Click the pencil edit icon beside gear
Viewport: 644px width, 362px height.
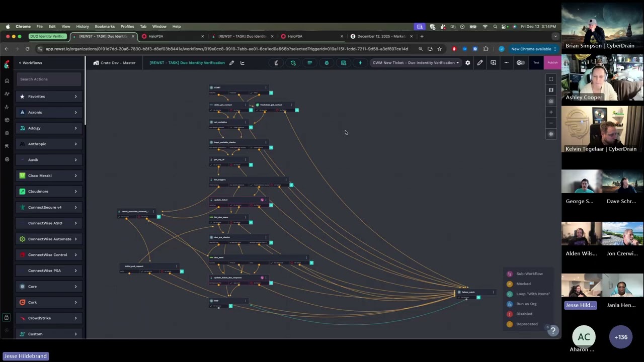(480, 63)
